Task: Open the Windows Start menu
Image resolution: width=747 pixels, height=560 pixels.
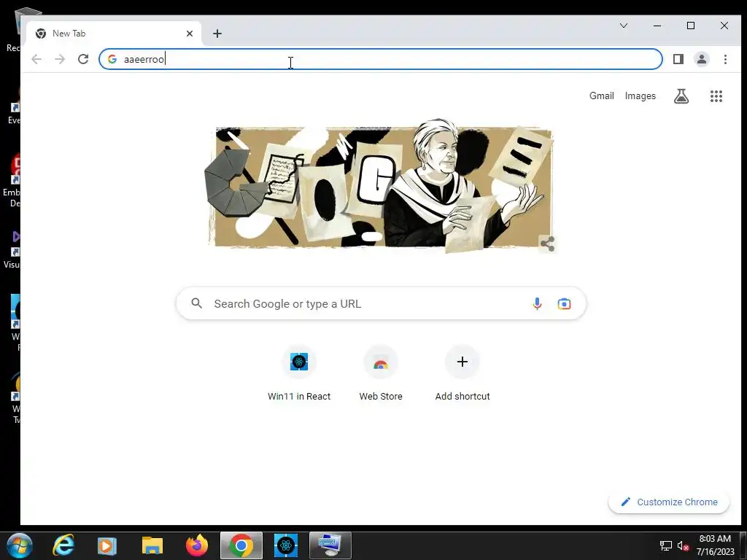Action: click(x=20, y=545)
